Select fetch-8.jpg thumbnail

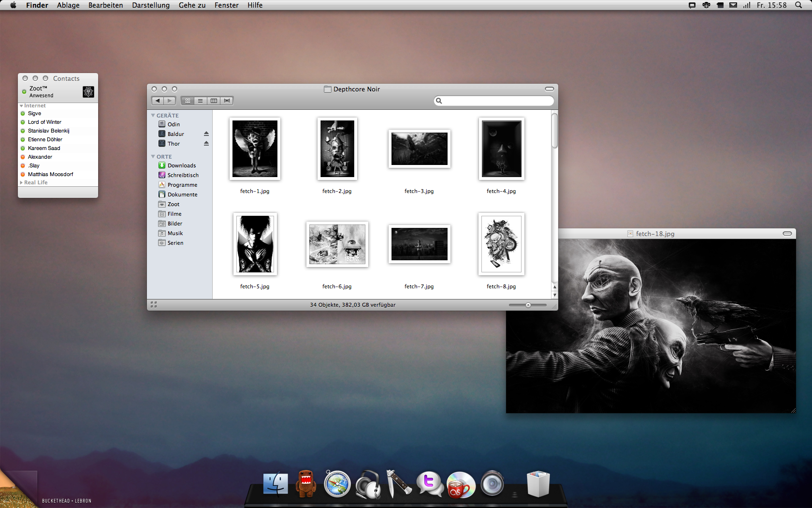501,244
